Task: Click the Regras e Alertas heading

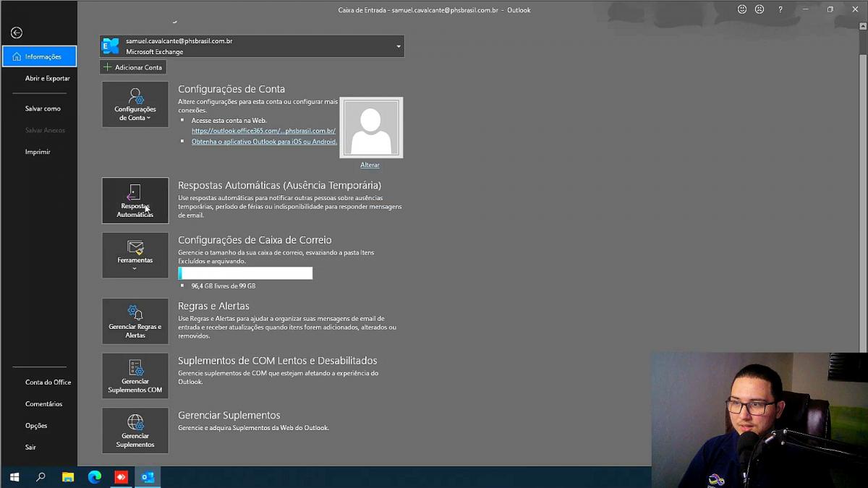Action: click(x=213, y=306)
